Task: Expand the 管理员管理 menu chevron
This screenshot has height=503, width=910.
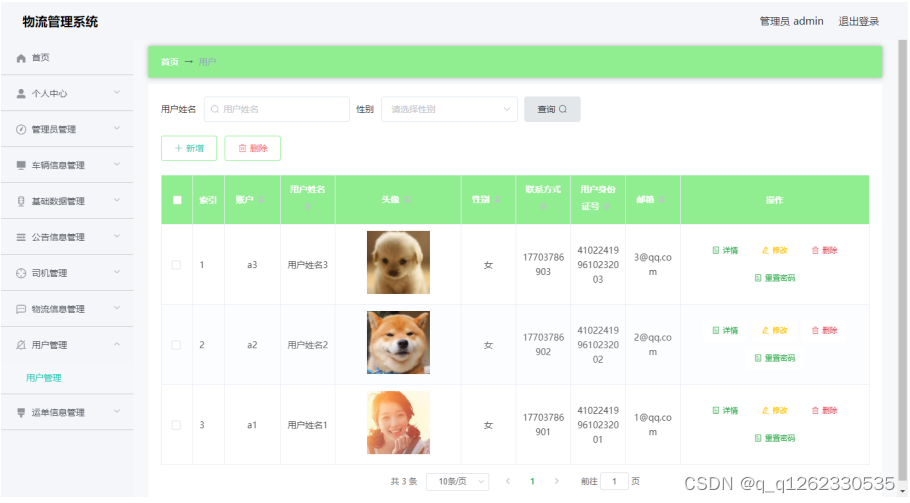Action: point(117,129)
